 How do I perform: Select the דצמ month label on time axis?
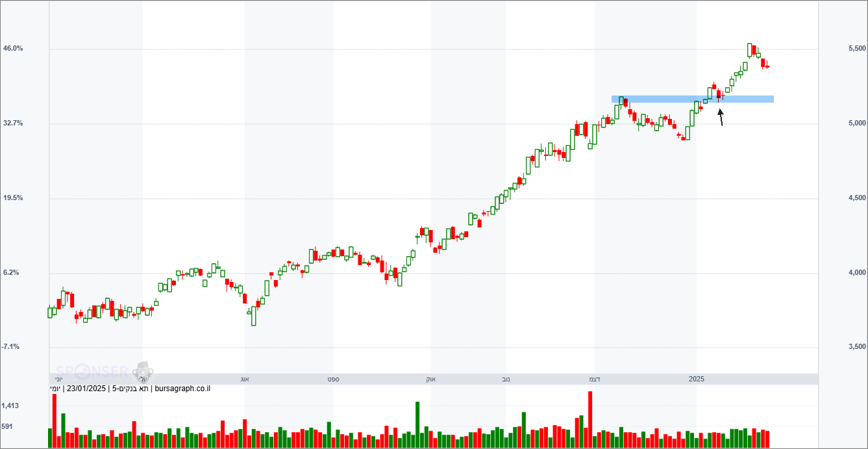[594, 379]
